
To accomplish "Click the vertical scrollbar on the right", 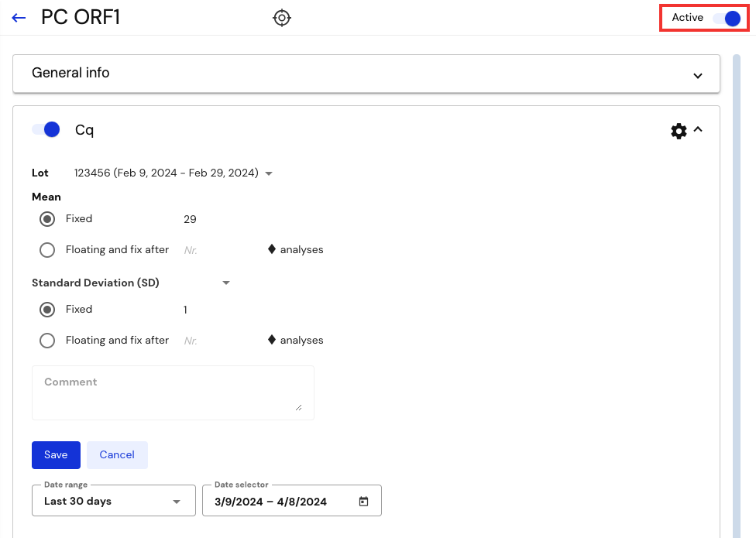I will [736, 296].
